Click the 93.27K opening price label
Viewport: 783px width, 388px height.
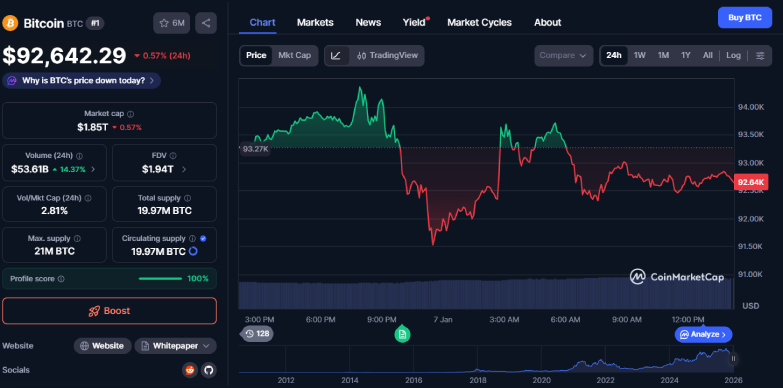tap(255, 149)
